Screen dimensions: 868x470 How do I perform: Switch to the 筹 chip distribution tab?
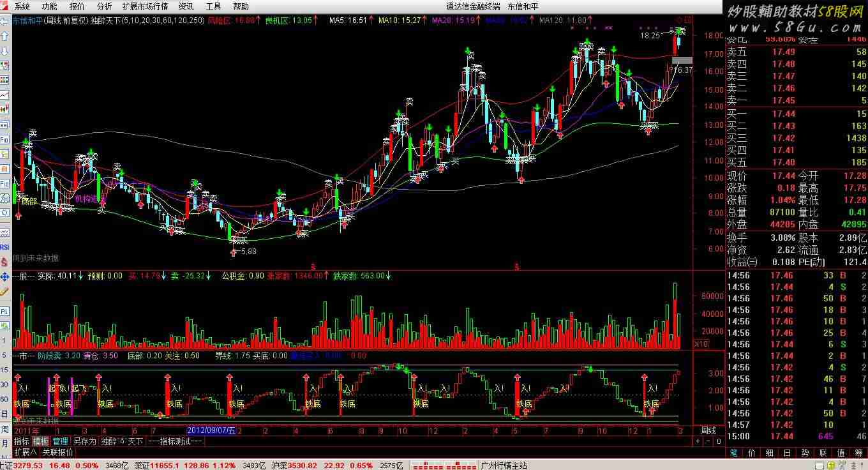[x=857, y=453]
